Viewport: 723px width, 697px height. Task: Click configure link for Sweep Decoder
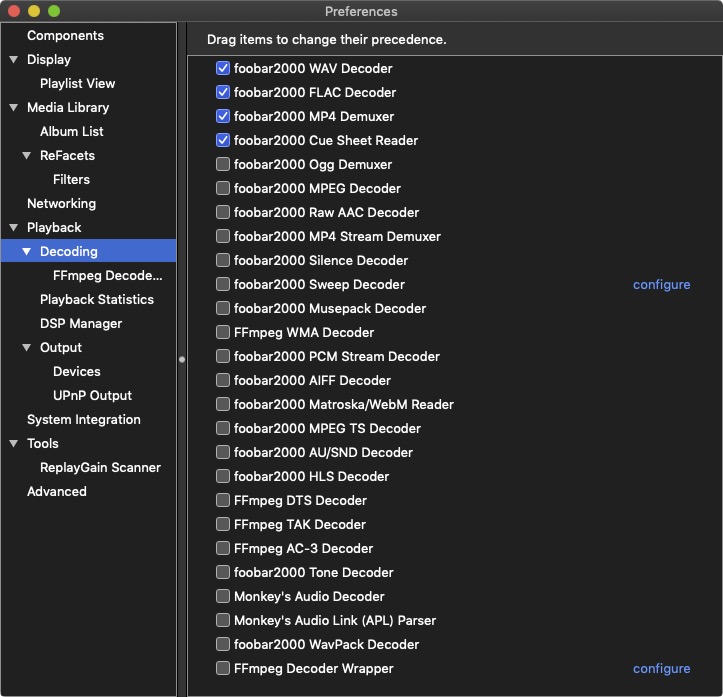pyautogui.click(x=661, y=285)
